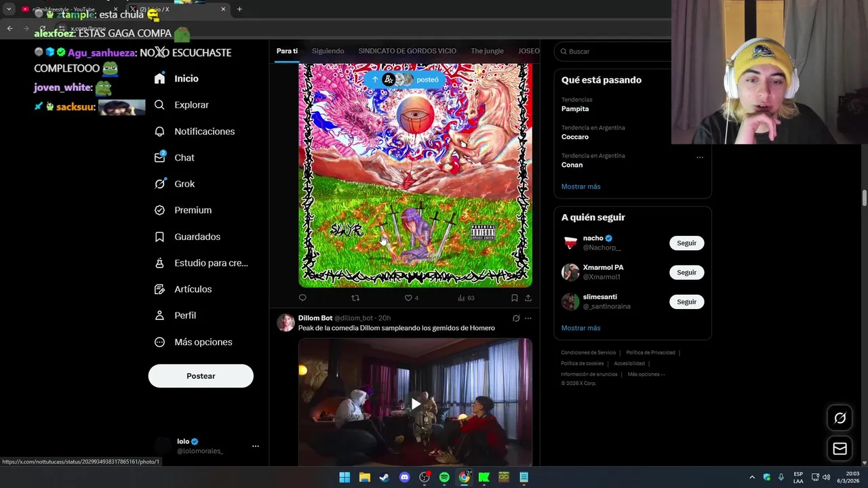Follow Xmarmol PA account
This screenshot has width=868, height=488.
click(686, 272)
